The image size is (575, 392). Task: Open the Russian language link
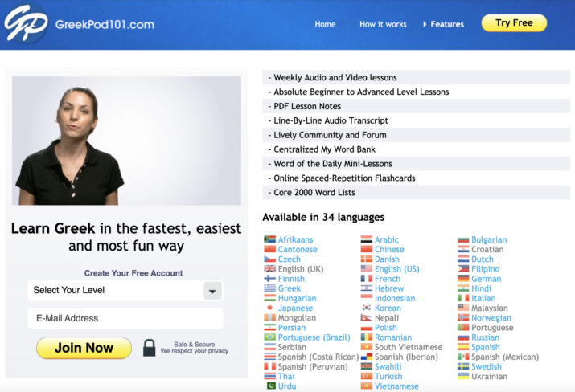pyautogui.click(x=485, y=337)
